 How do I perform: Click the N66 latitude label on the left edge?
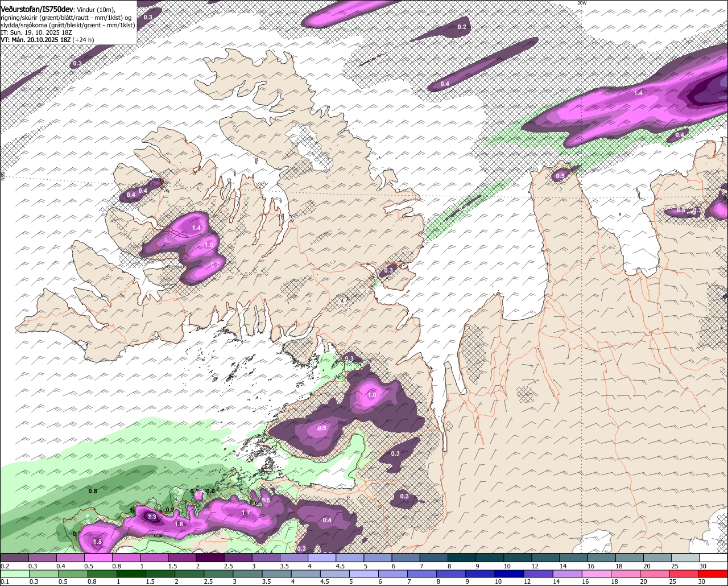coord(3,177)
